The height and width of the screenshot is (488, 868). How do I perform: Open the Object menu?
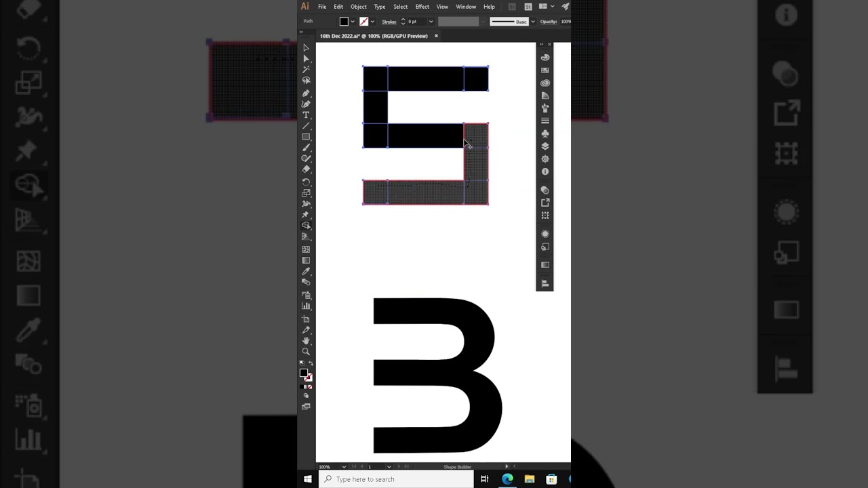coord(359,7)
